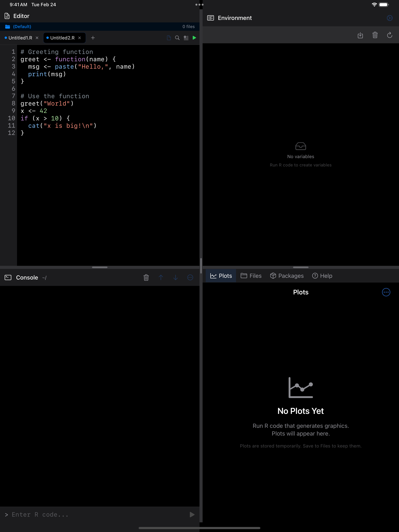Open the Plots options ellipsis menu
The width and height of the screenshot is (399, 532).
pyautogui.click(x=386, y=292)
